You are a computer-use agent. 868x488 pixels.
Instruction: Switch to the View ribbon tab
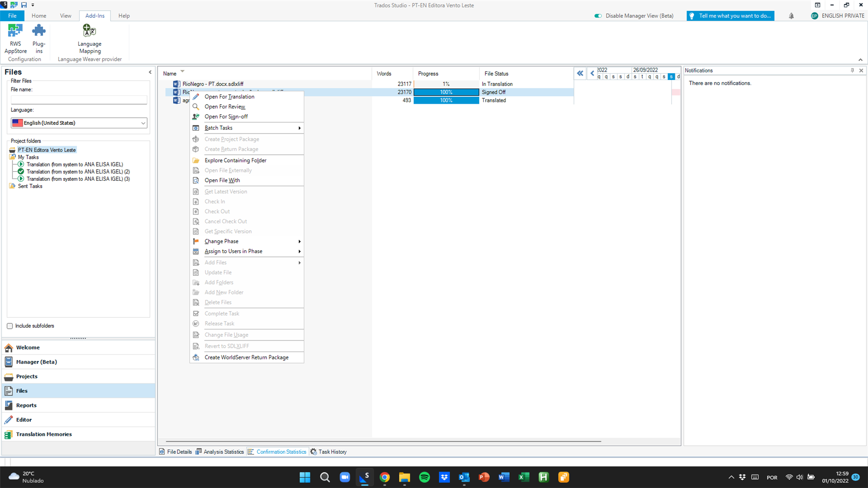pyautogui.click(x=66, y=16)
